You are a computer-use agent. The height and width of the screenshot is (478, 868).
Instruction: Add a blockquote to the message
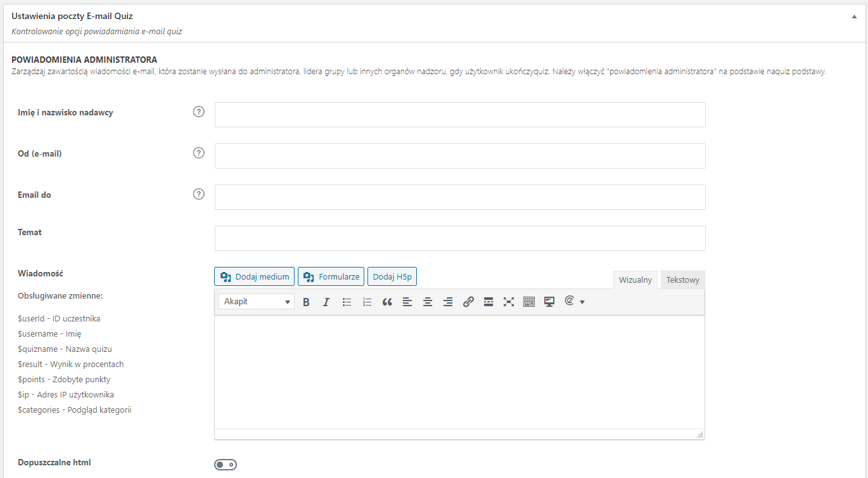[x=387, y=302]
